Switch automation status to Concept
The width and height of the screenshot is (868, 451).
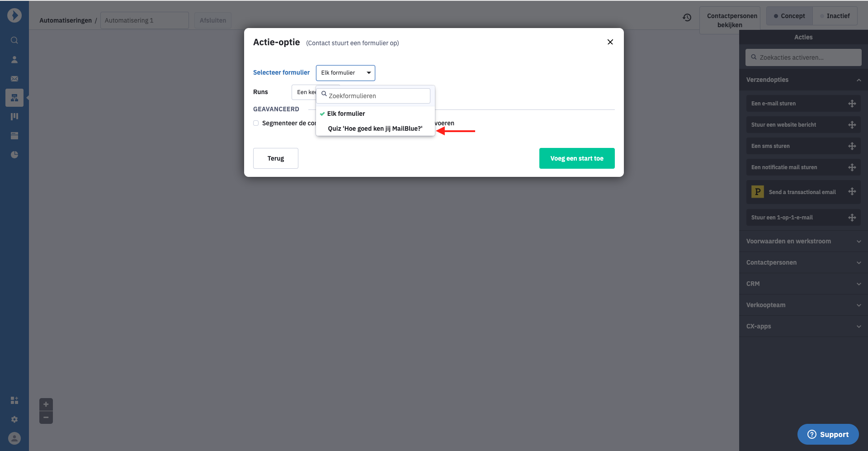tap(789, 16)
